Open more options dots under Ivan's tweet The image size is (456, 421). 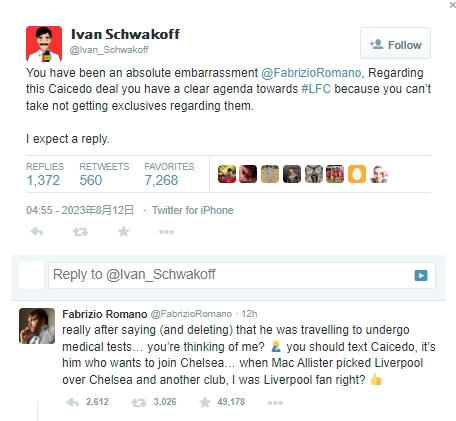(x=166, y=232)
